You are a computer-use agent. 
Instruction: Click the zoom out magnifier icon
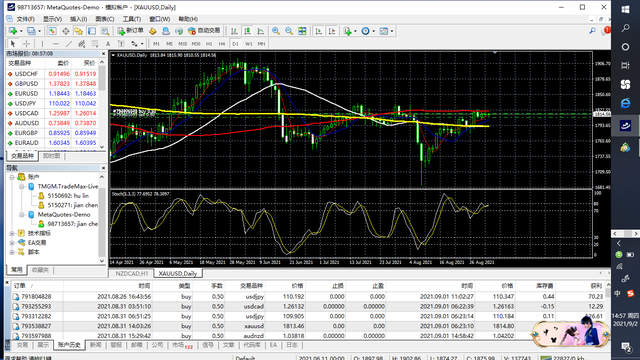(289, 31)
